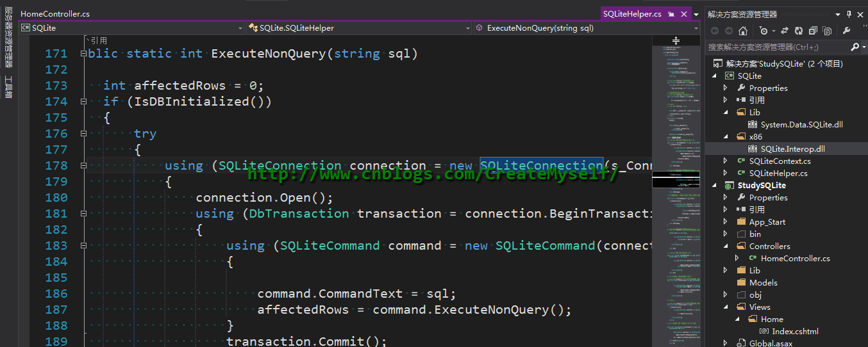
Task: Collapse the if block at line 174
Action: click(83, 101)
